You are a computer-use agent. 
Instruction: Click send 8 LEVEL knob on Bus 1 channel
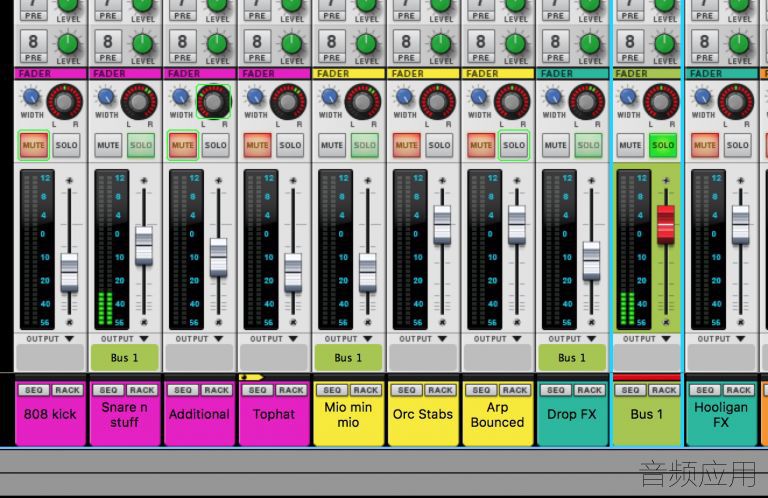[665, 44]
